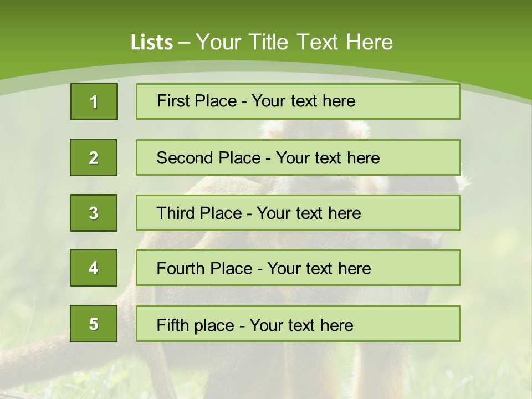
Task: Click 'Your Title Text Here' in the heading
Action: [294, 43]
